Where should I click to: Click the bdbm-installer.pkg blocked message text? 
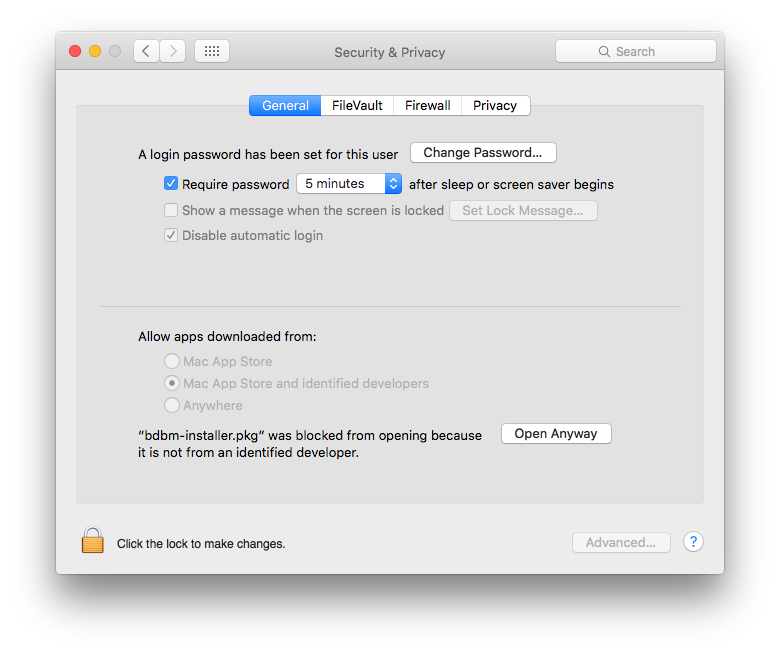310,444
